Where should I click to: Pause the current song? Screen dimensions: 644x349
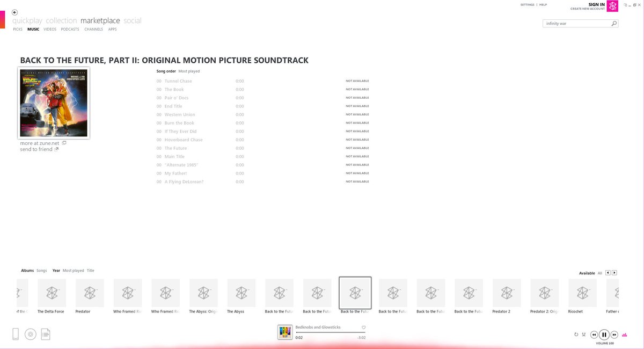[x=604, y=335]
